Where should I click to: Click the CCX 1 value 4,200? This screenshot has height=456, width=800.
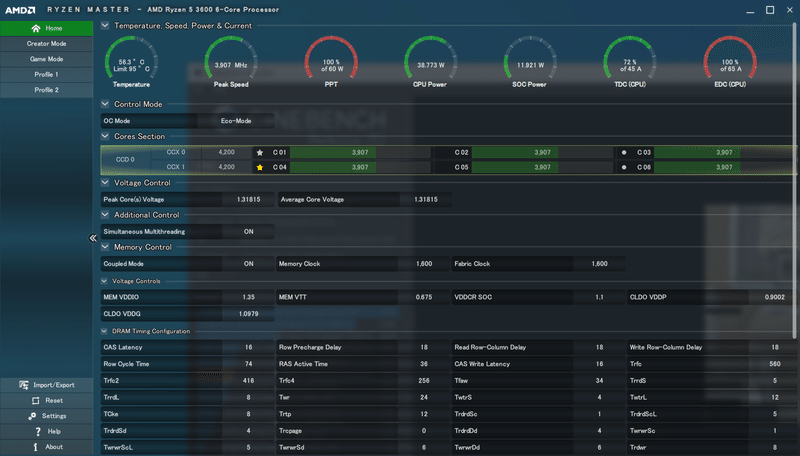click(x=227, y=167)
